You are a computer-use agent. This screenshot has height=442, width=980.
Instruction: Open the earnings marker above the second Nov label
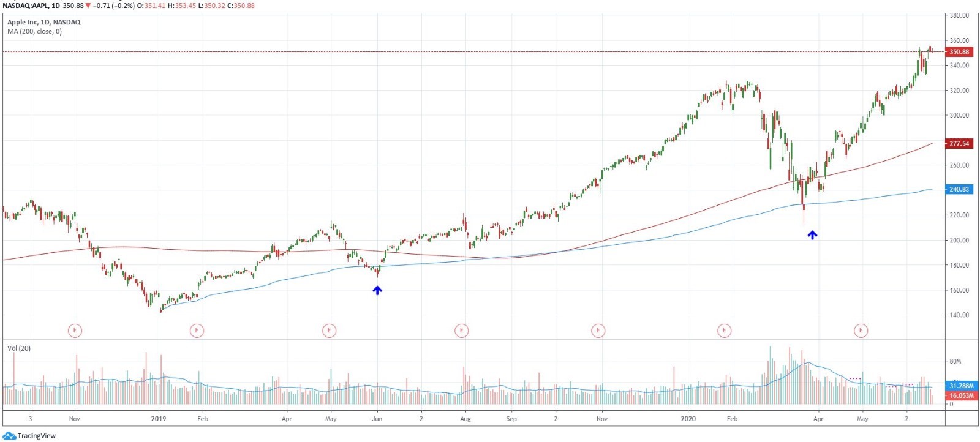point(598,331)
